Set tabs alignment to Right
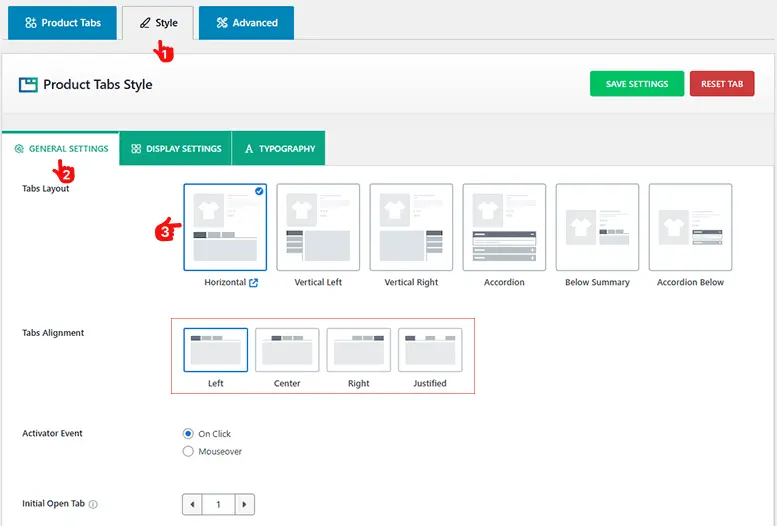This screenshot has width=777, height=526. pos(358,350)
